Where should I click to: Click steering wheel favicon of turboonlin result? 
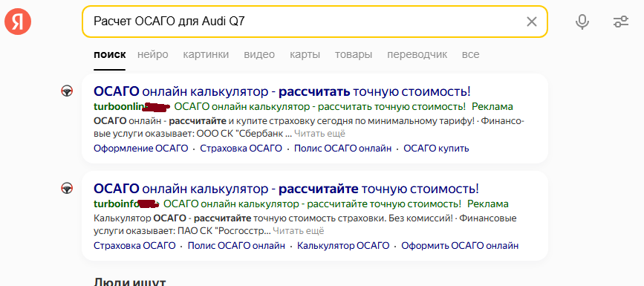[67, 91]
